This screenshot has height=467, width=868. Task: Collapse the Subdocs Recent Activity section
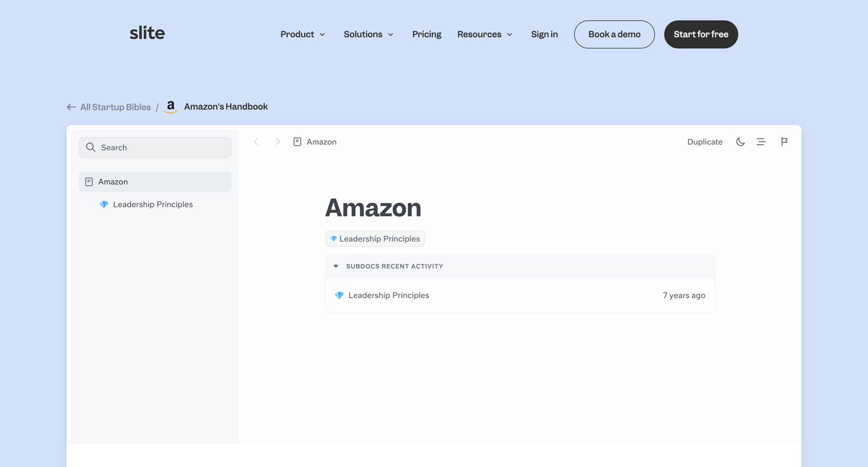(x=336, y=266)
